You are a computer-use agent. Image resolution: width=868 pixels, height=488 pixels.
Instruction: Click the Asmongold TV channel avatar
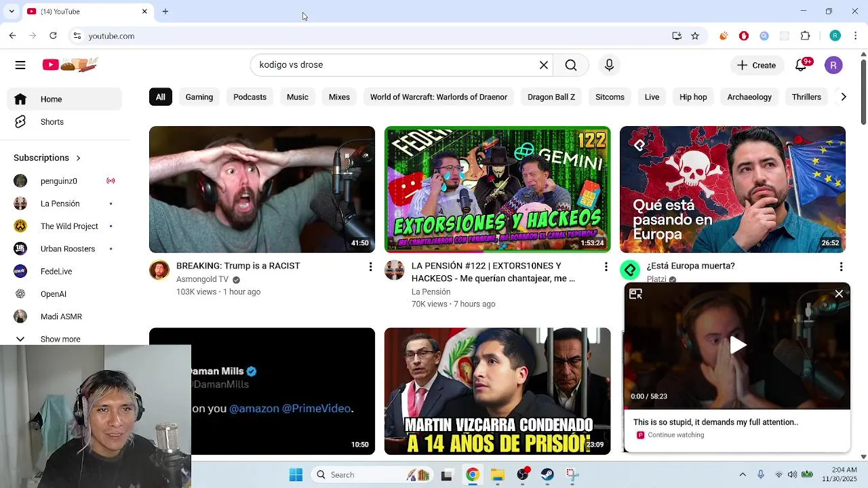tap(159, 270)
